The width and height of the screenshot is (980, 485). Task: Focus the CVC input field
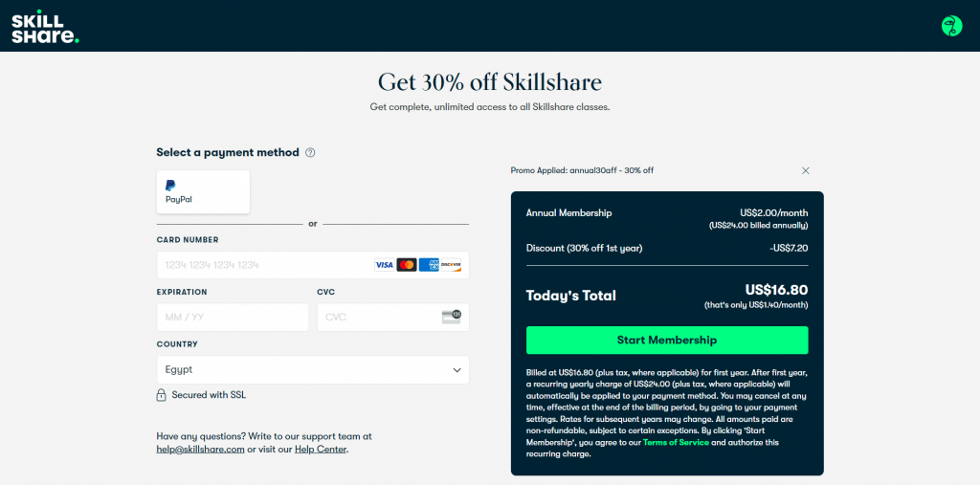click(393, 317)
